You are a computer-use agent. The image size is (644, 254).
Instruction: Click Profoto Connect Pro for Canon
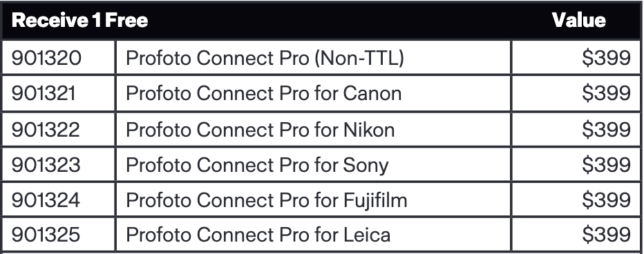click(x=264, y=93)
